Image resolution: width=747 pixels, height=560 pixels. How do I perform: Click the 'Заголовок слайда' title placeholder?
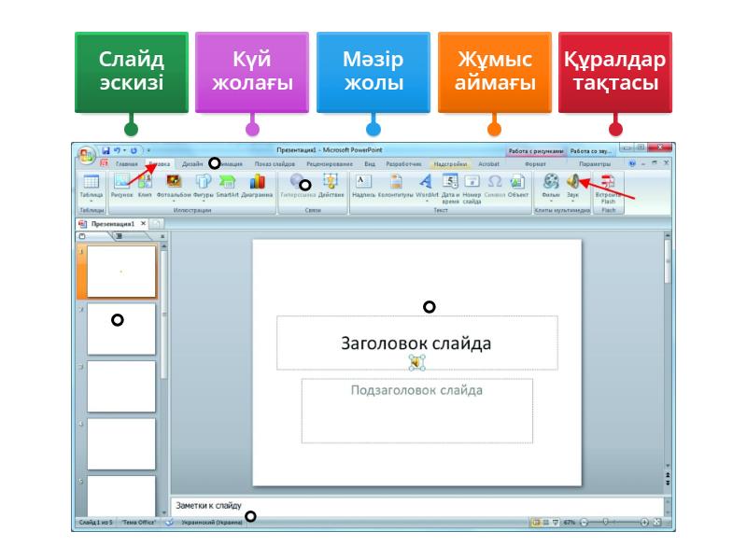[416, 343]
